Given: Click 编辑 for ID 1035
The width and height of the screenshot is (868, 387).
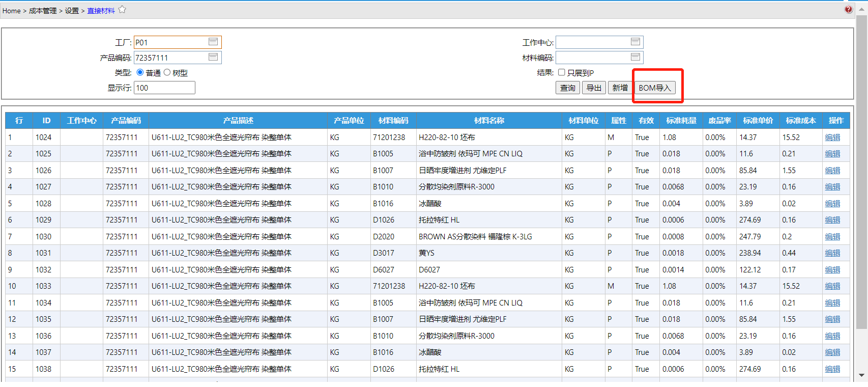Looking at the screenshot, I should [832, 319].
